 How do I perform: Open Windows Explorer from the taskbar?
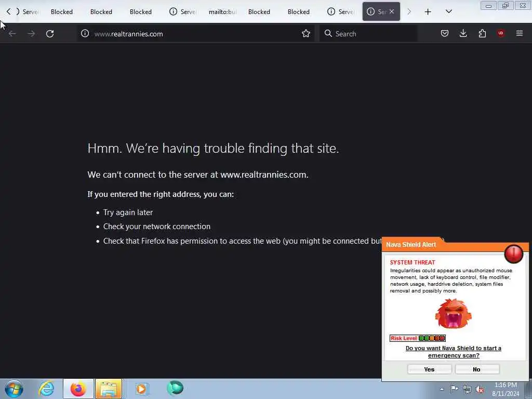point(109,389)
